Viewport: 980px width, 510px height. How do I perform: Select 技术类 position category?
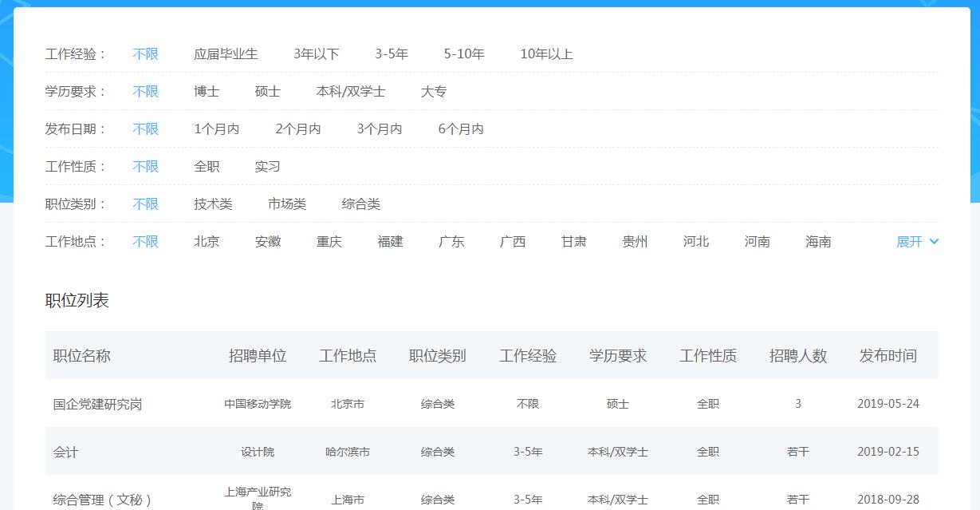click(213, 204)
